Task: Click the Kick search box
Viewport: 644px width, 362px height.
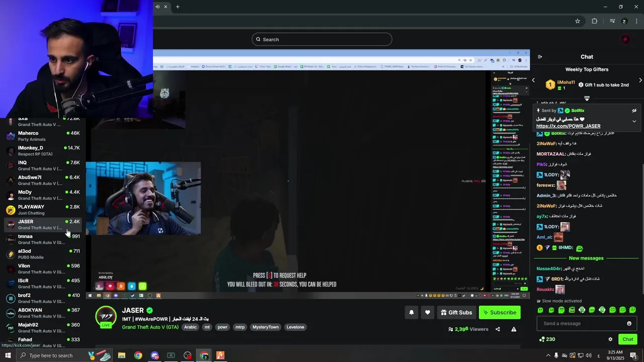Action: pyautogui.click(x=322, y=39)
